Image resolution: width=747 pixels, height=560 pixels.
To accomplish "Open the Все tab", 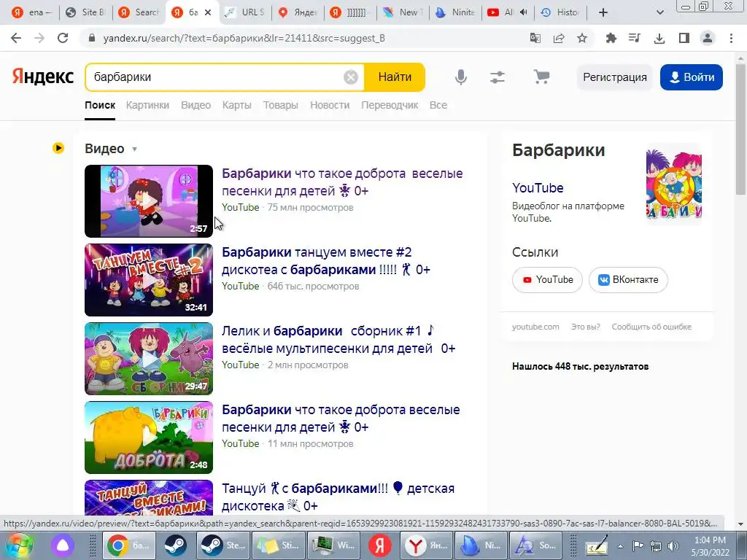I will point(438,105).
